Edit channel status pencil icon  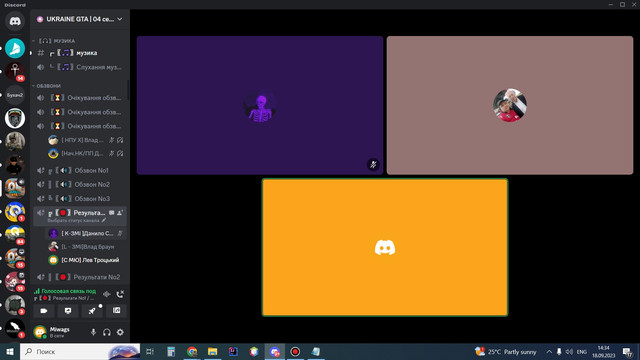(104, 220)
